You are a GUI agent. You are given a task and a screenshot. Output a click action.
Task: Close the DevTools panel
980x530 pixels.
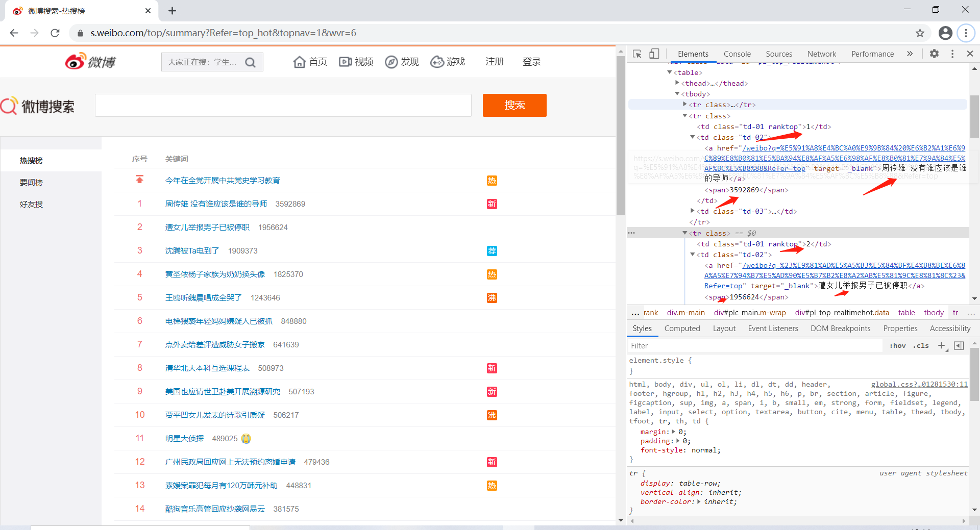[x=970, y=54]
